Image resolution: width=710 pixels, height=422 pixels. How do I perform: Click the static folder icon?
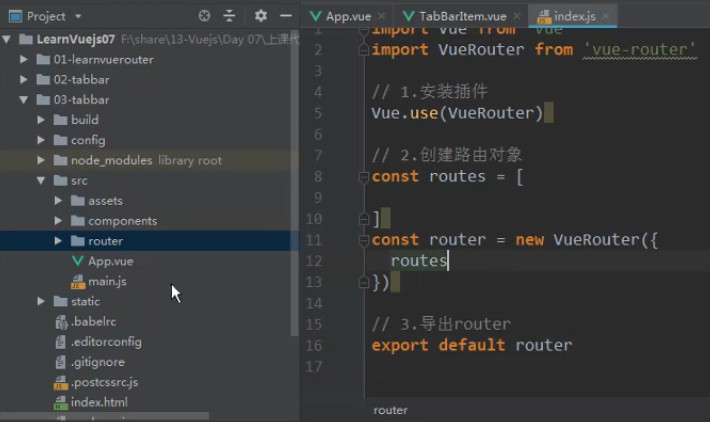pos(60,301)
